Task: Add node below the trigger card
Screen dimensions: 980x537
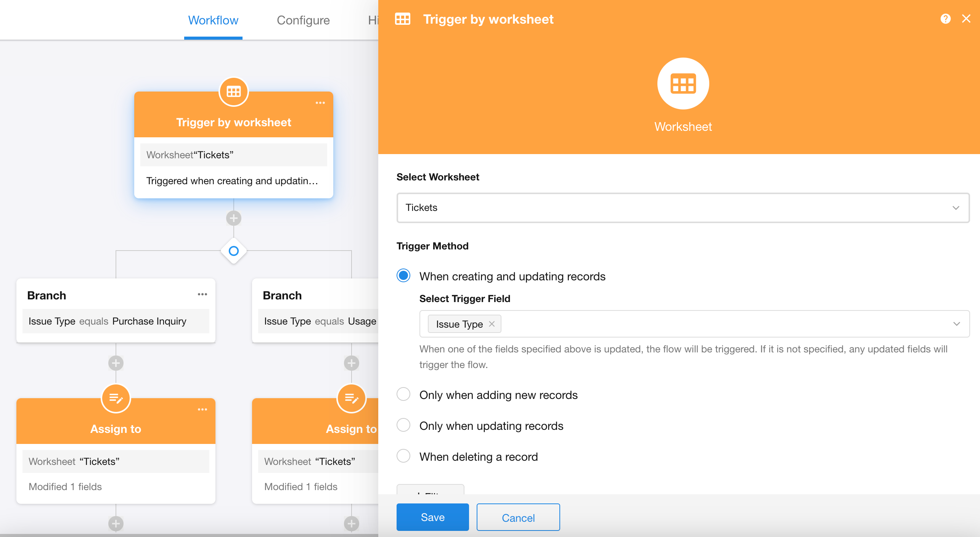Action: point(233,219)
